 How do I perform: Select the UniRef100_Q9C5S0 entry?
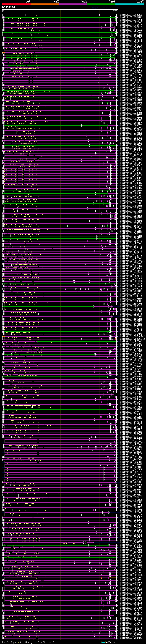(131, 58)
